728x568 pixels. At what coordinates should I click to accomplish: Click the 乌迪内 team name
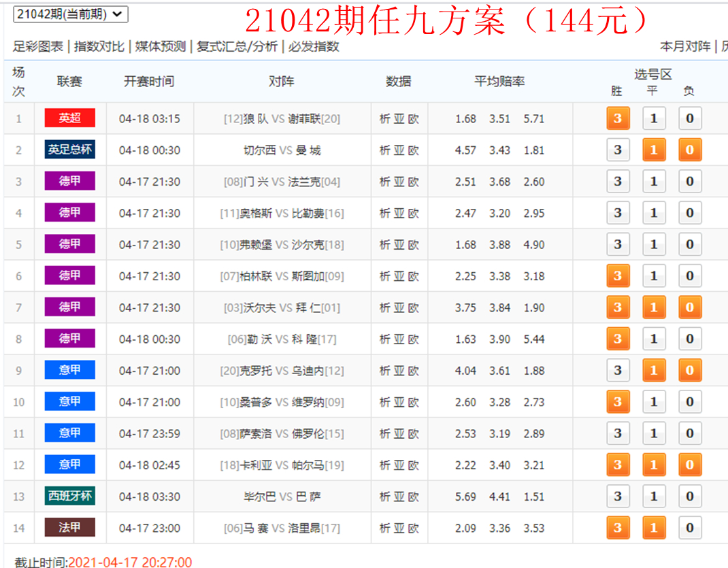308,371
